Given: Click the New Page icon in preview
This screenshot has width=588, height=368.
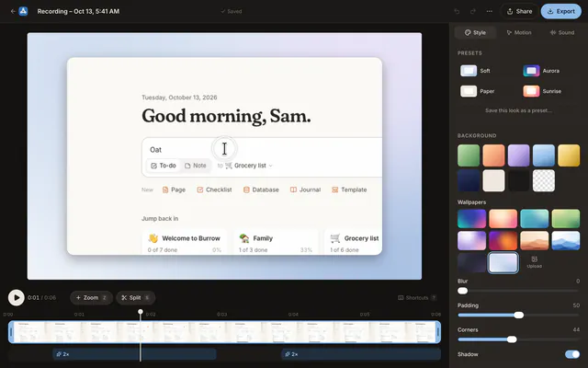Looking at the screenshot, I should click(x=165, y=190).
